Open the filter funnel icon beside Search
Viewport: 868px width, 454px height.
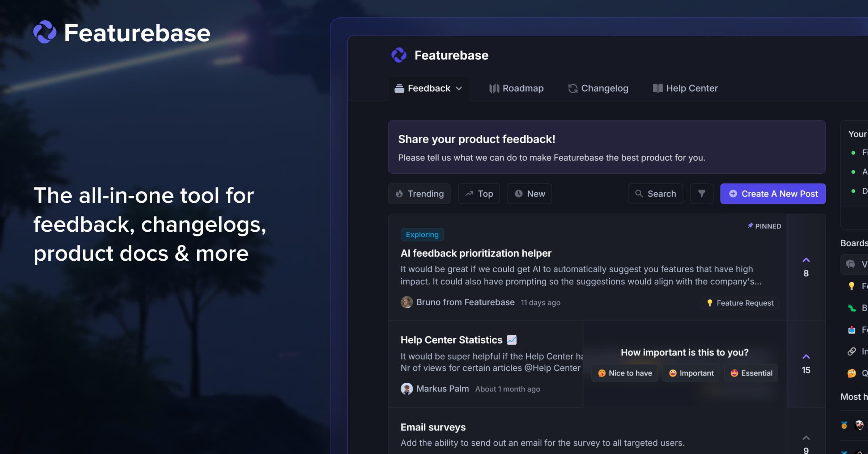pyautogui.click(x=701, y=194)
